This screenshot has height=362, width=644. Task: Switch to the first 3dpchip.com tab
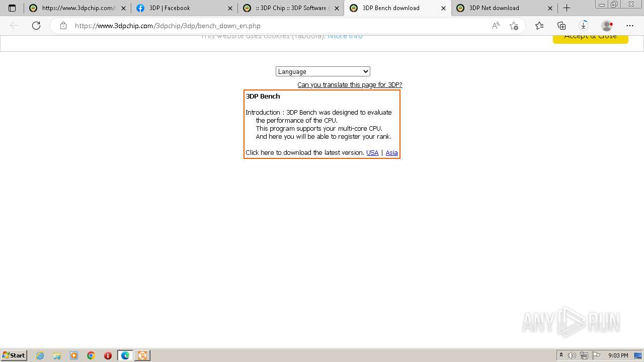coord(77,8)
